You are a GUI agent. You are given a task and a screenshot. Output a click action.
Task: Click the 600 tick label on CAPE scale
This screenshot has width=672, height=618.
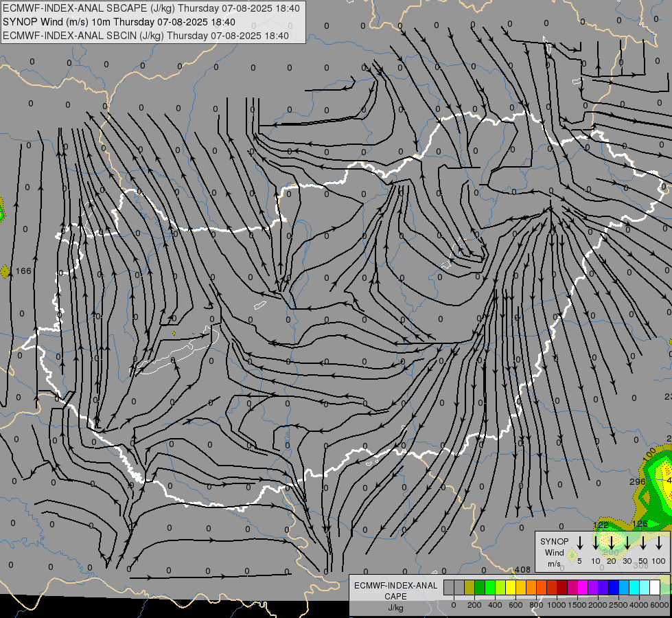pyautogui.click(x=515, y=605)
